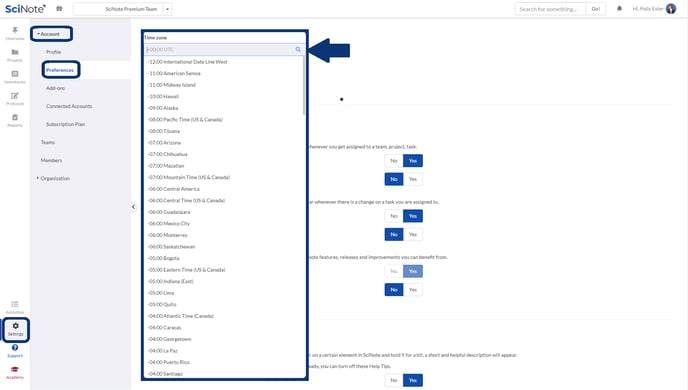Click the Go! search button

[595, 9]
